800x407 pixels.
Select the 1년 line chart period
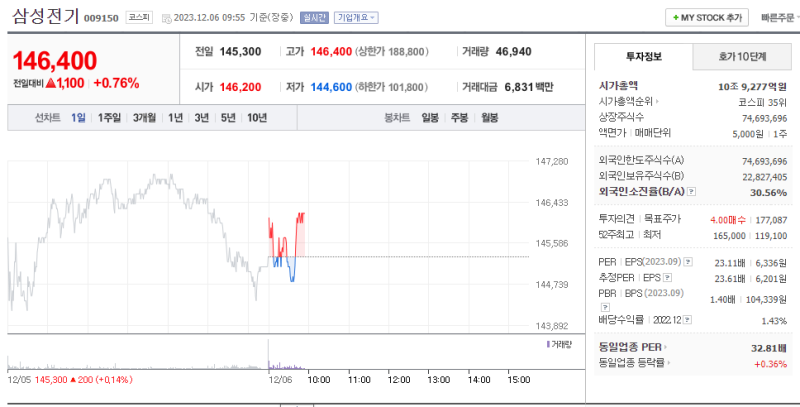coord(175,118)
